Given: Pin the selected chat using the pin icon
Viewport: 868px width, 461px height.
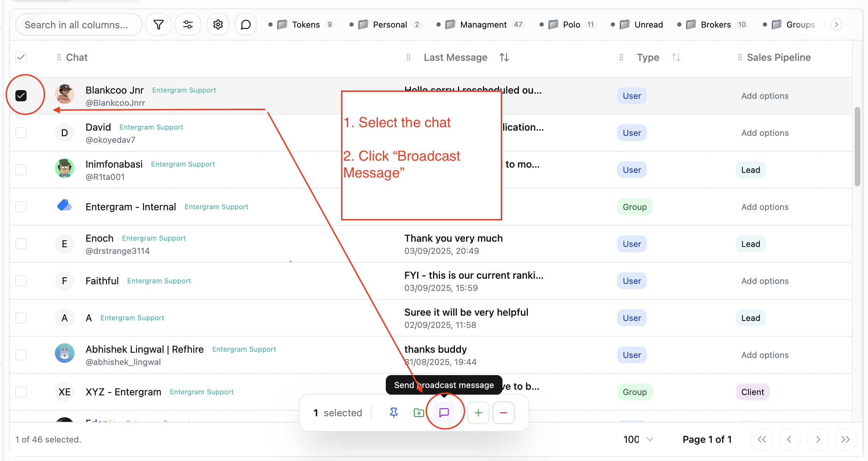Looking at the screenshot, I should coord(393,412).
